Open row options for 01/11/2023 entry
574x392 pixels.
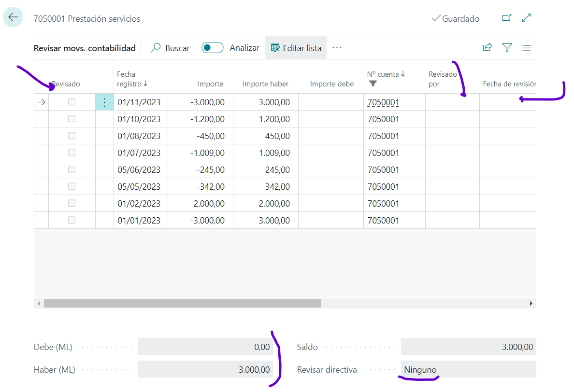104,102
